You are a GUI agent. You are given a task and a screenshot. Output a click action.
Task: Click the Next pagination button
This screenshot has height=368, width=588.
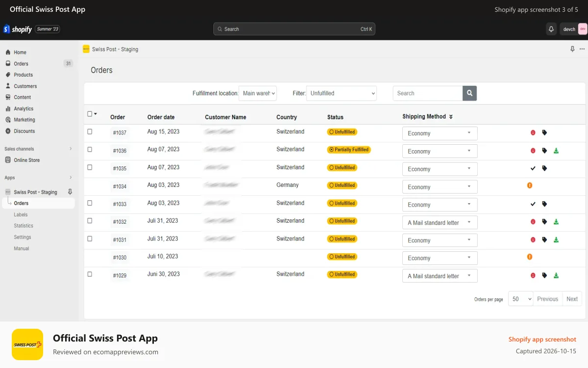572,299
